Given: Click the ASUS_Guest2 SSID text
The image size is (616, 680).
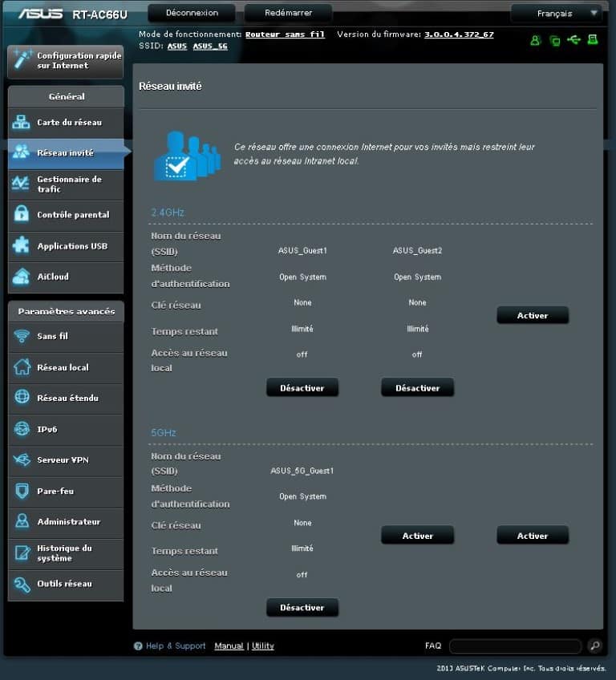Looking at the screenshot, I should click(x=417, y=251).
